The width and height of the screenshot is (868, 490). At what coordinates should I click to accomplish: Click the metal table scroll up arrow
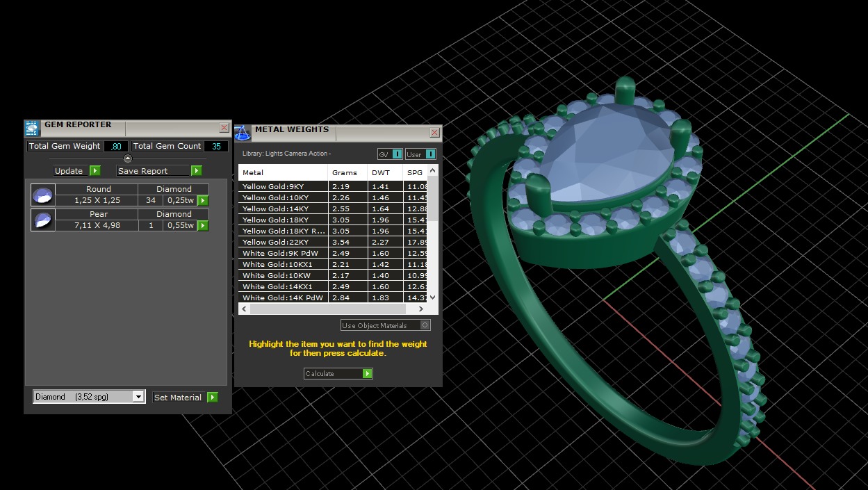[432, 170]
